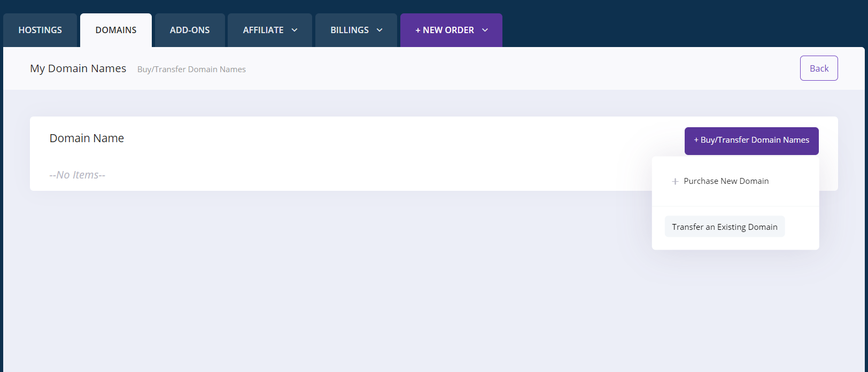Select Transfer an Existing Domain
This screenshot has width=868, height=372.
point(724,227)
